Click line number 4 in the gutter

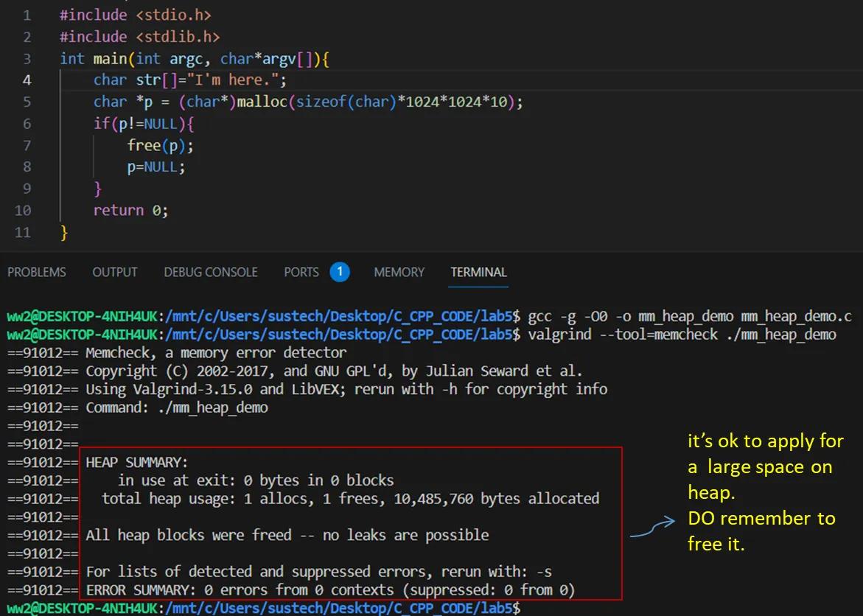tap(27, 80)
